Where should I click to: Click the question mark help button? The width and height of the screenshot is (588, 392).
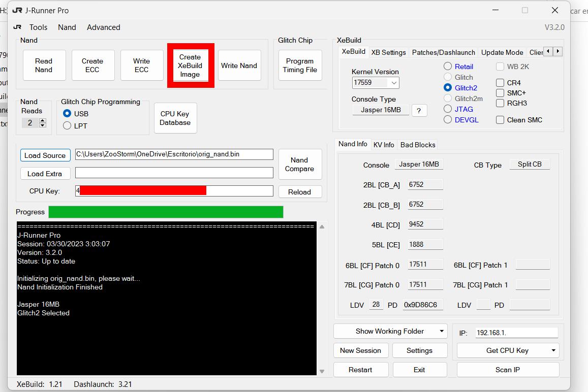coord(419,111)
